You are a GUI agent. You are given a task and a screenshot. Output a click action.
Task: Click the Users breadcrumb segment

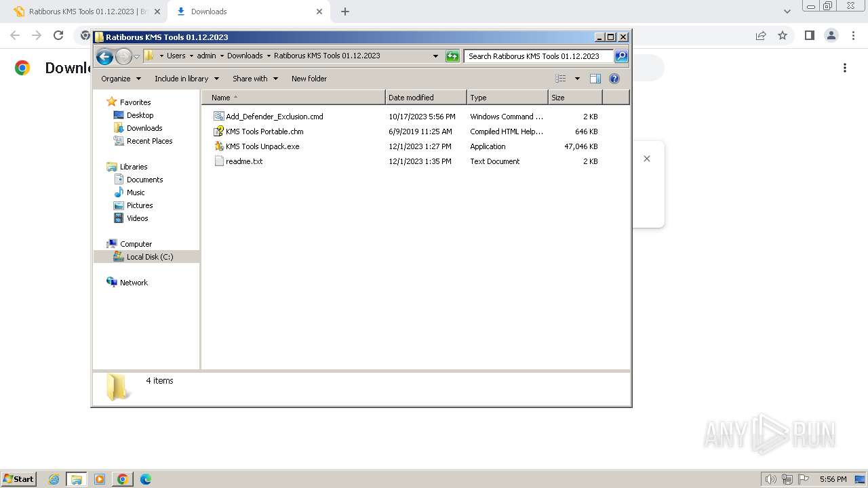click(x=176, y=56)
